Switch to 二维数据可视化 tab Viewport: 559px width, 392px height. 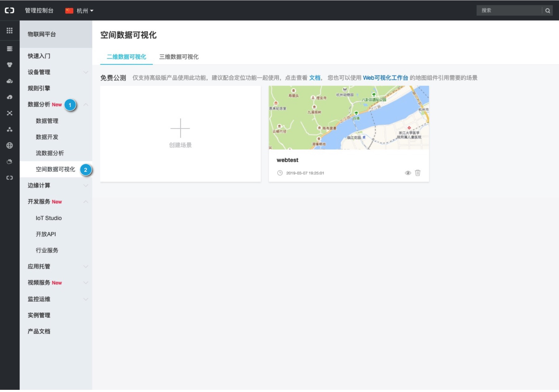point(126,57)
